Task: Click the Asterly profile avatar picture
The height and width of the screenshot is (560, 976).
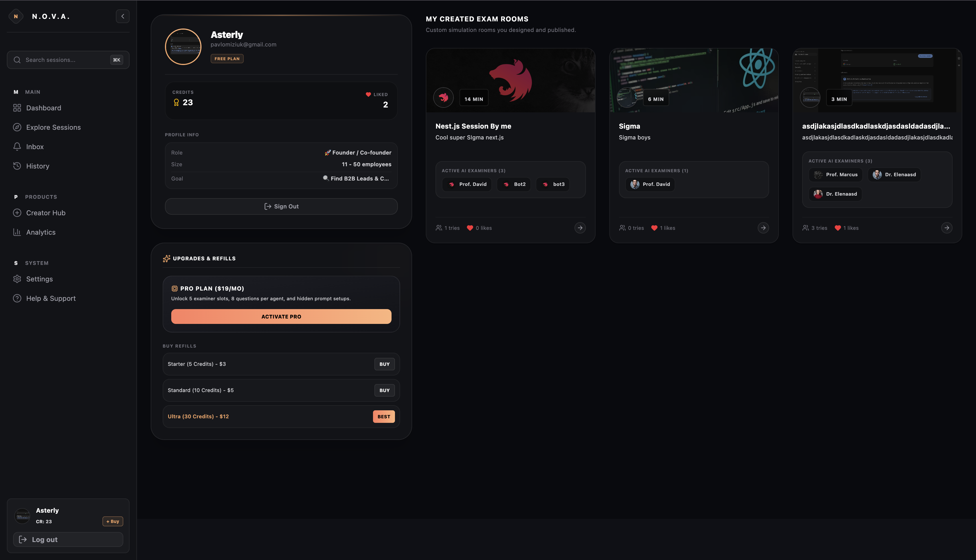Action: [x=183, y=47]
